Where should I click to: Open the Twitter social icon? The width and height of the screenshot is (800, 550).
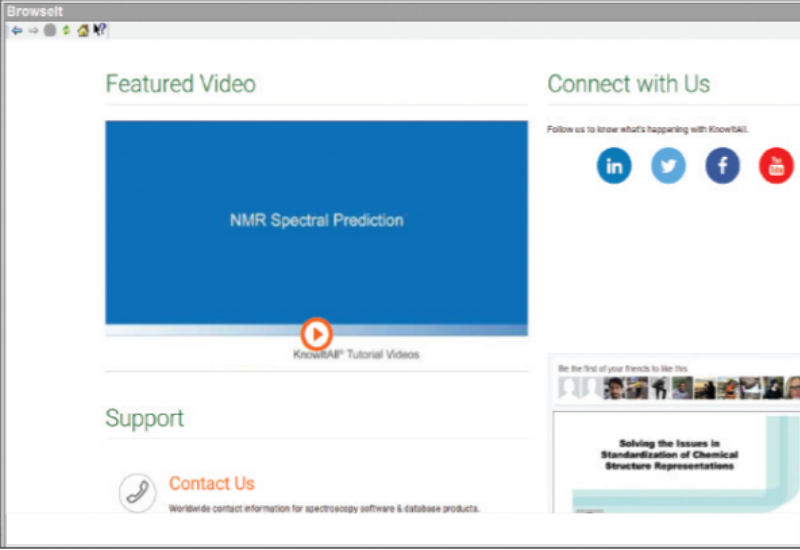668,166
